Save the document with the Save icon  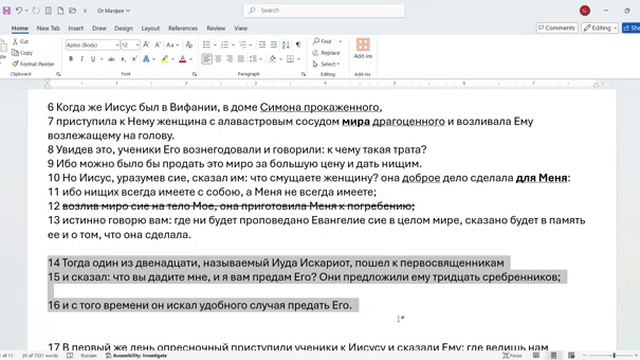click(7, 11)
